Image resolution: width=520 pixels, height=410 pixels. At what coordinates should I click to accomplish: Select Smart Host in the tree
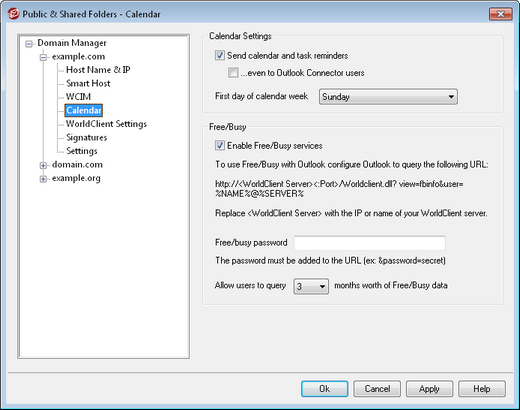click(88, 83)
